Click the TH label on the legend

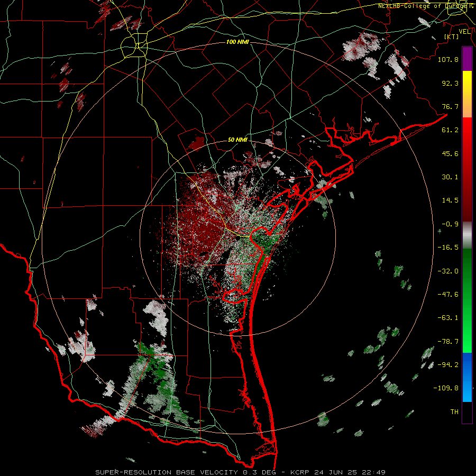454,412
